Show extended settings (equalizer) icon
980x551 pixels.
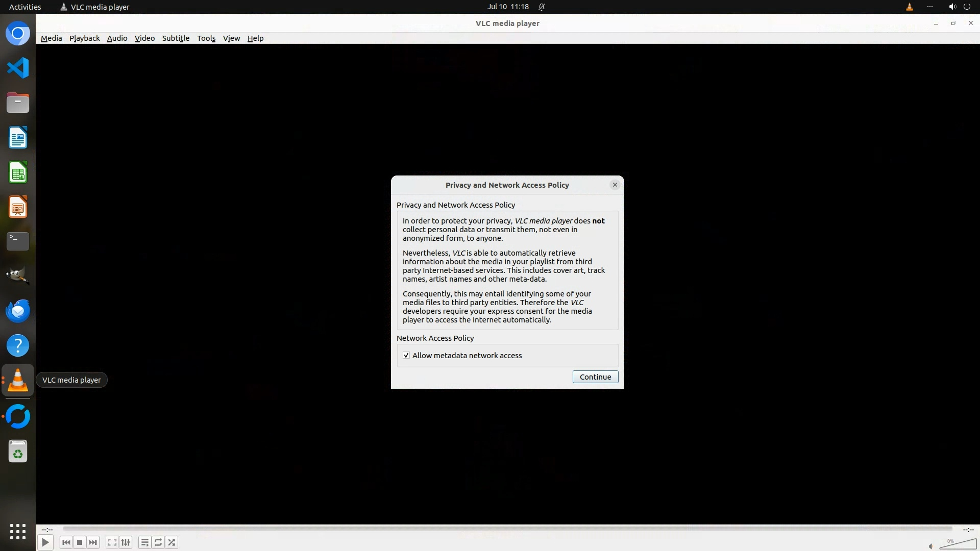click(126, 542)
